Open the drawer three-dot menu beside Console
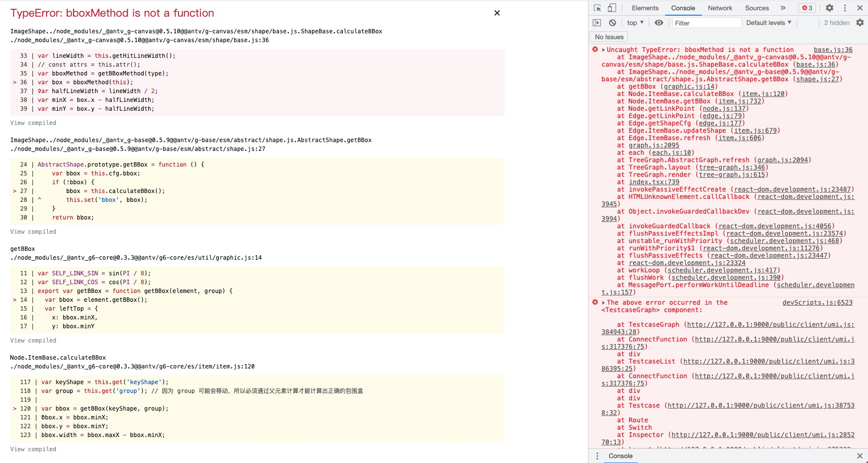 pos(597,456)
